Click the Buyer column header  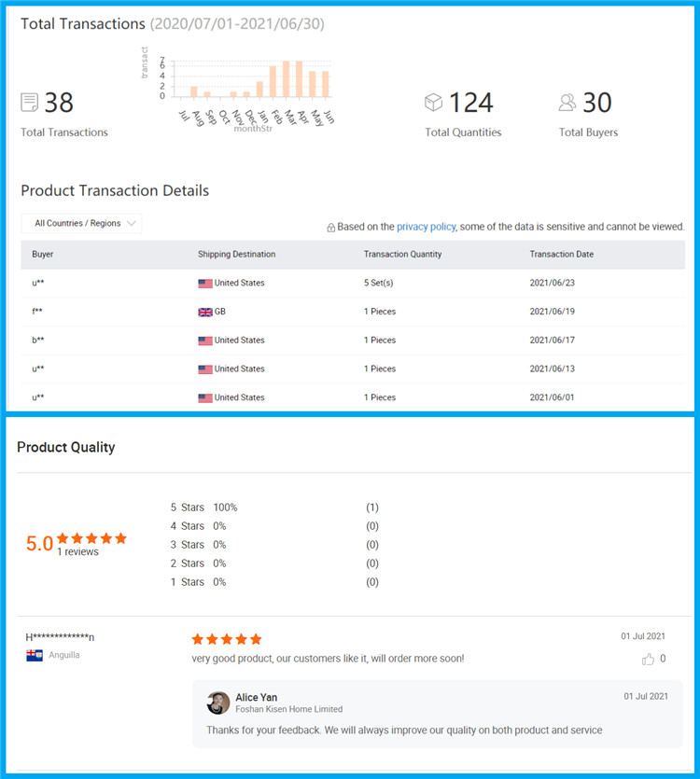pos(43,254)
